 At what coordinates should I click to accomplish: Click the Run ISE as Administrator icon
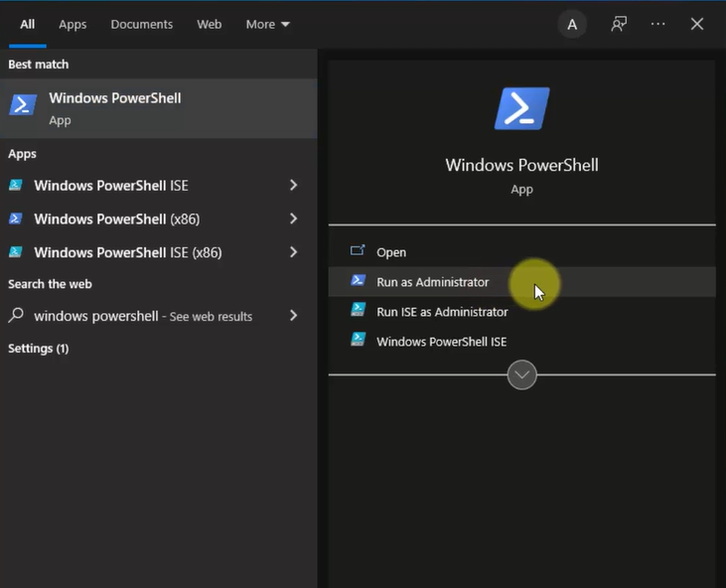click(x=358, y=310)
